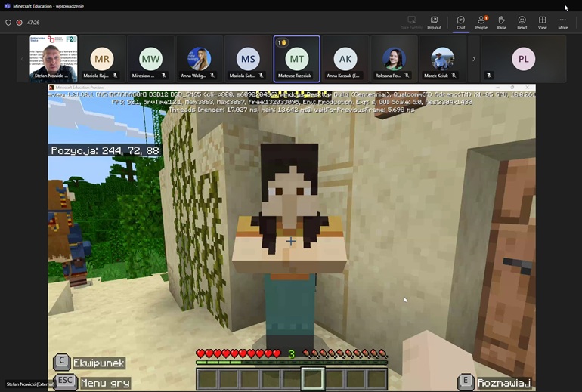
Task: Click the Rozmawiaj talk button
Action: coord(504,383)
